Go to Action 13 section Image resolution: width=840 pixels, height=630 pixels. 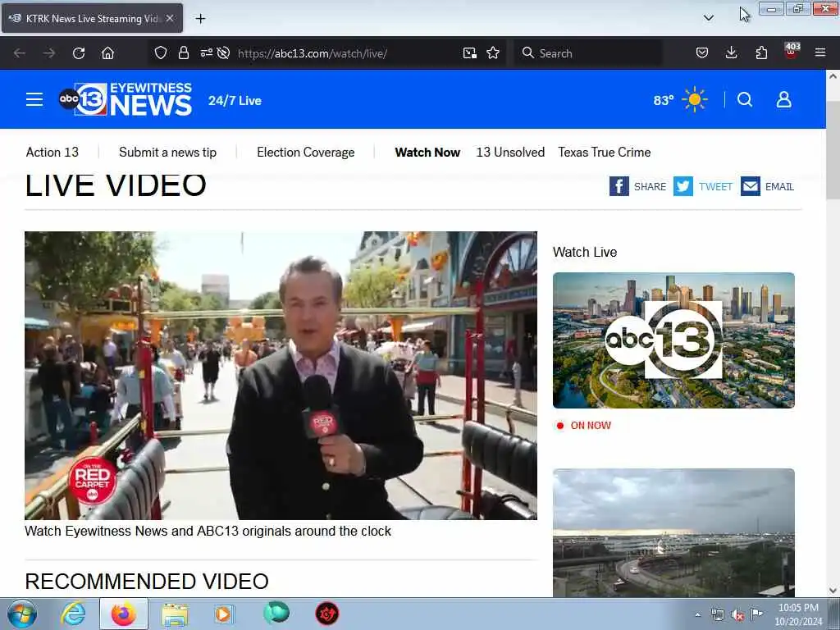52,152
